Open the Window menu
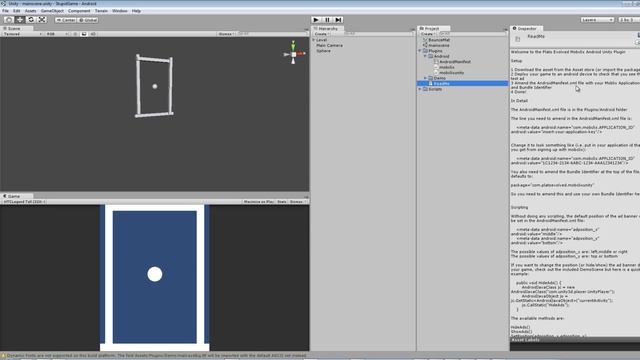The image size is (640, 360). click(120, 11)
